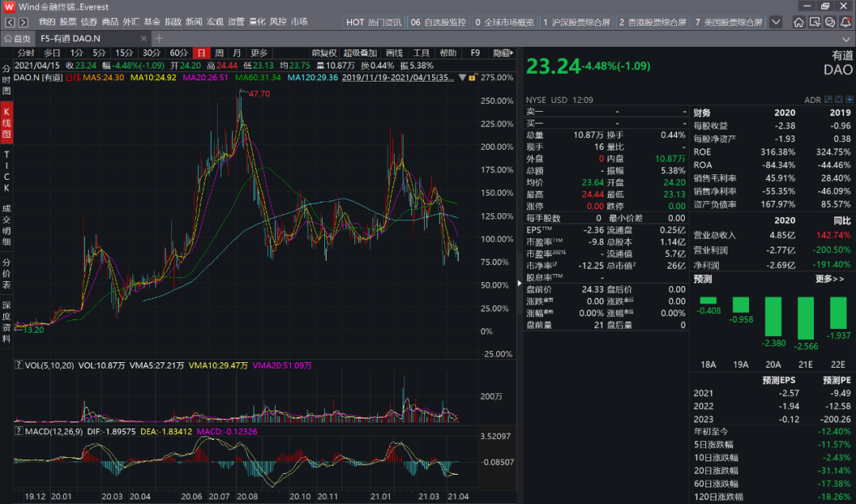Open the 股票 menu
The height and width of the screenshot is (504, 856).
[x=68, y=21]
